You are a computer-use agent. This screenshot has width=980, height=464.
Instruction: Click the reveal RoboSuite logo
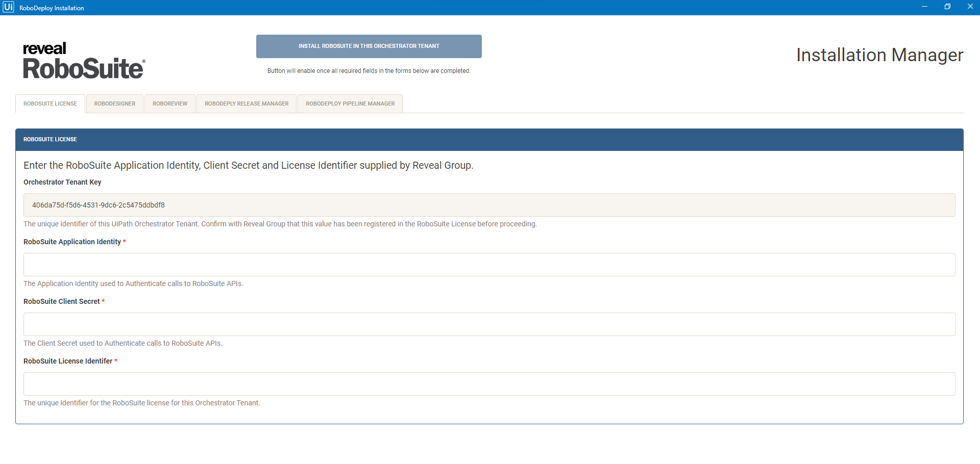[x=84, y=61]
